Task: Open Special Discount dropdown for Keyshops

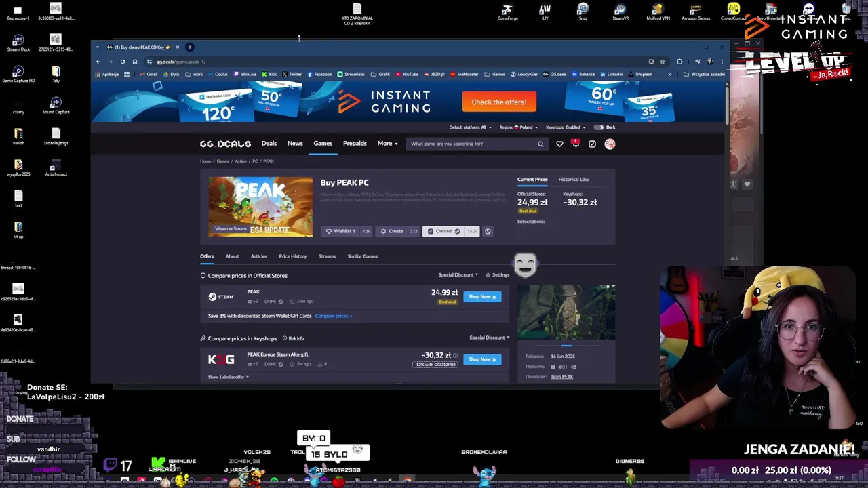Action: (x=490, y=338)
